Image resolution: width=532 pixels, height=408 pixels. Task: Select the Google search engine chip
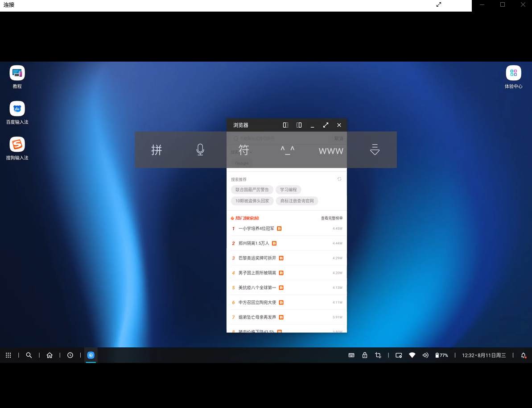(x=242, y=163)
